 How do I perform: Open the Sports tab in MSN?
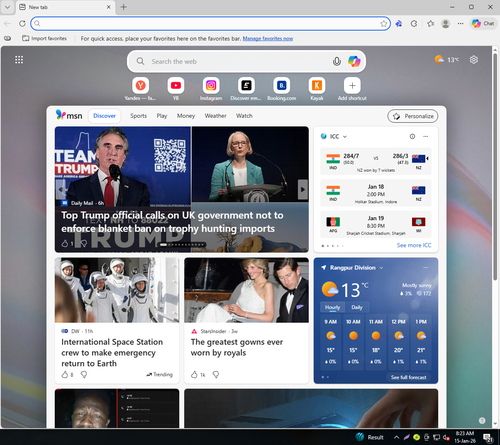(x=138, y=116)
